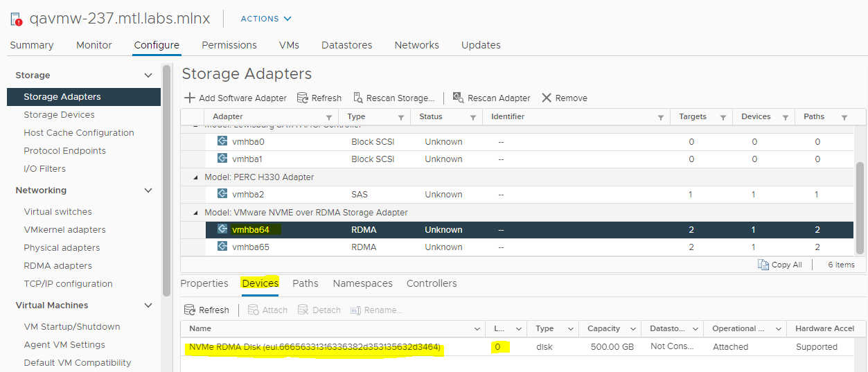This screenshot has width=868, height=372.
Task: Open Host Cache Configuration
Action: (79, 133)
